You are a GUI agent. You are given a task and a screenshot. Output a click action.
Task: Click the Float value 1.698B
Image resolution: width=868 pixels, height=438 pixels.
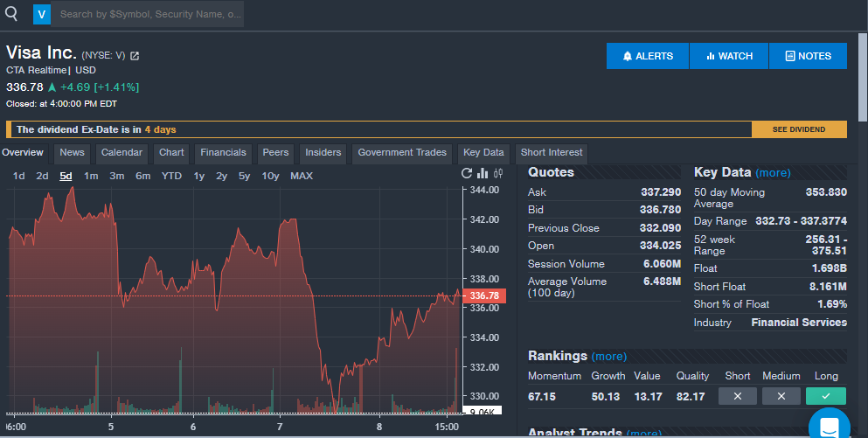(x=830, y=268)
